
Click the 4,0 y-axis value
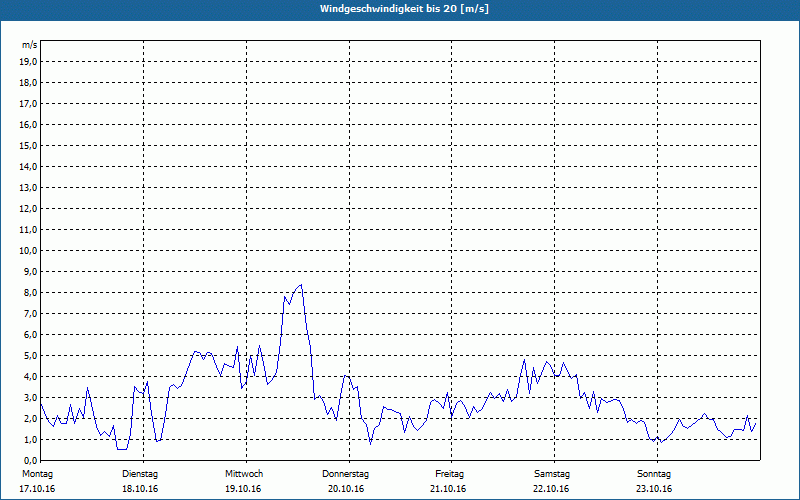tap(30, 377)
